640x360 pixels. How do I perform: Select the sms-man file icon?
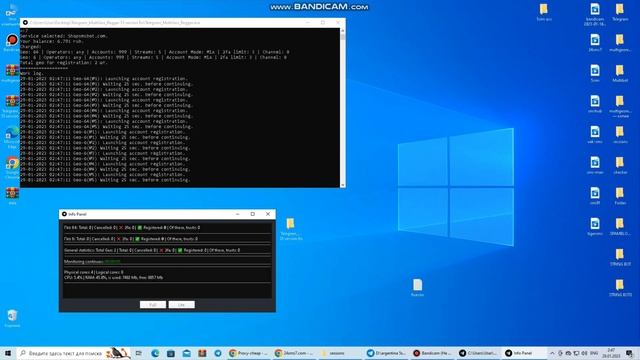(x=595, y=165)
